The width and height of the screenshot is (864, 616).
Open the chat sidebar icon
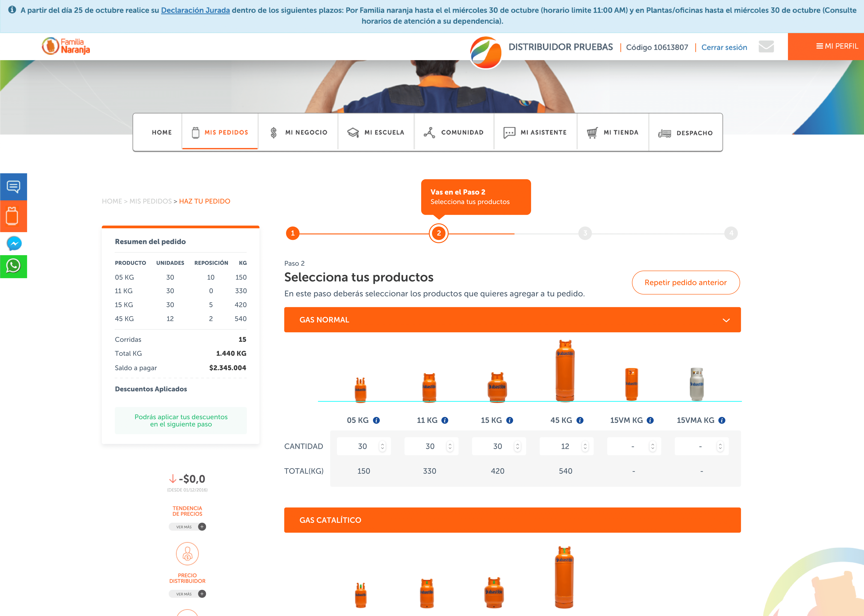13,187
